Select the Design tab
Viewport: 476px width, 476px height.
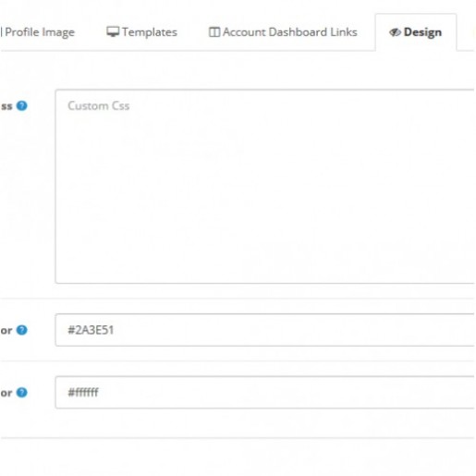(416, 32)
